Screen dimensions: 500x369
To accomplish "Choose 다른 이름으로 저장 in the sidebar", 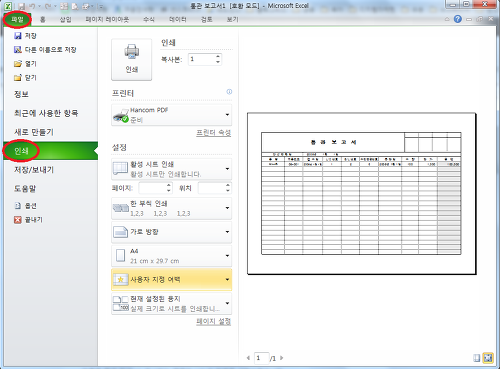I will click(45, 50).
